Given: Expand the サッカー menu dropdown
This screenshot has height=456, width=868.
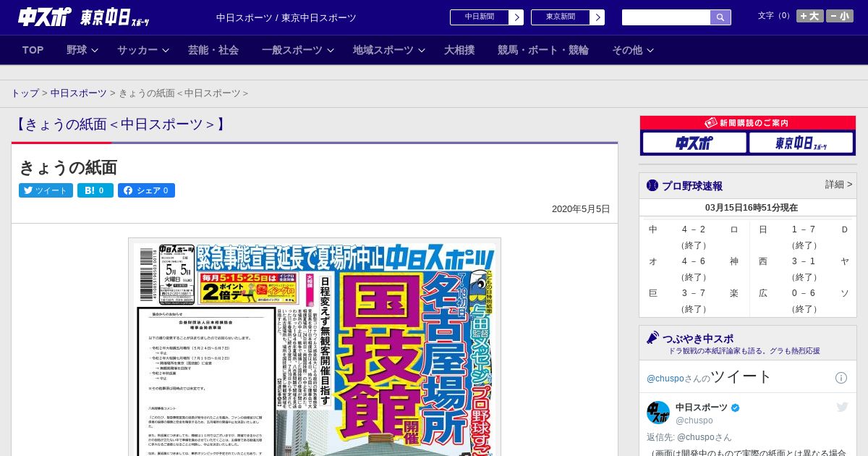Looking at the screenshot, I should [x=143, y=50].
